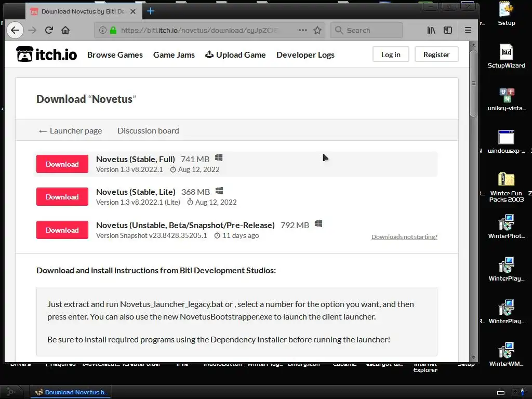The height and width of the screenshot is (399, 532).
Task: Click the Register button
Action: (x=436, y=54)
